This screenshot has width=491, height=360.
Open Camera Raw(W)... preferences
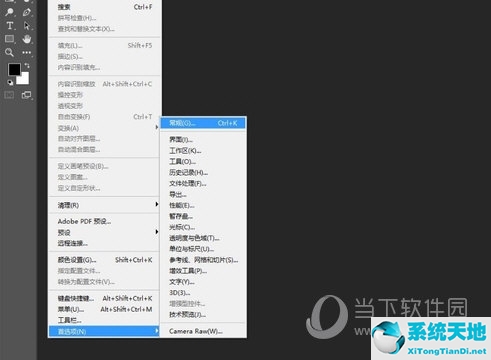click(203, 331)
